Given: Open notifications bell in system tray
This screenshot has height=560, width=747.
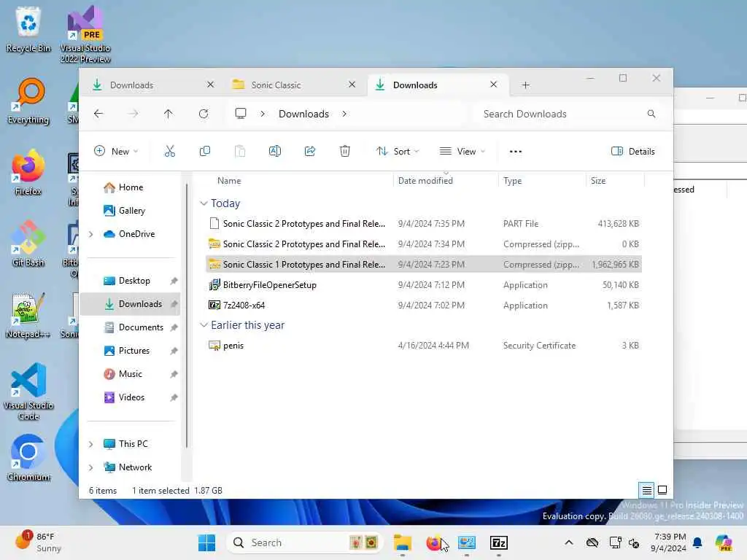Looking at the screenshot, I should point(697,542).
